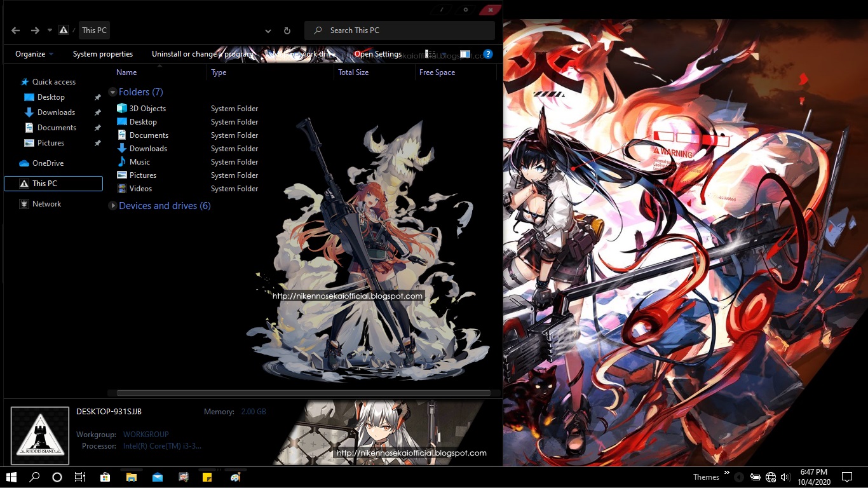Select This PC in navigation pane

[x=53, y=184]
